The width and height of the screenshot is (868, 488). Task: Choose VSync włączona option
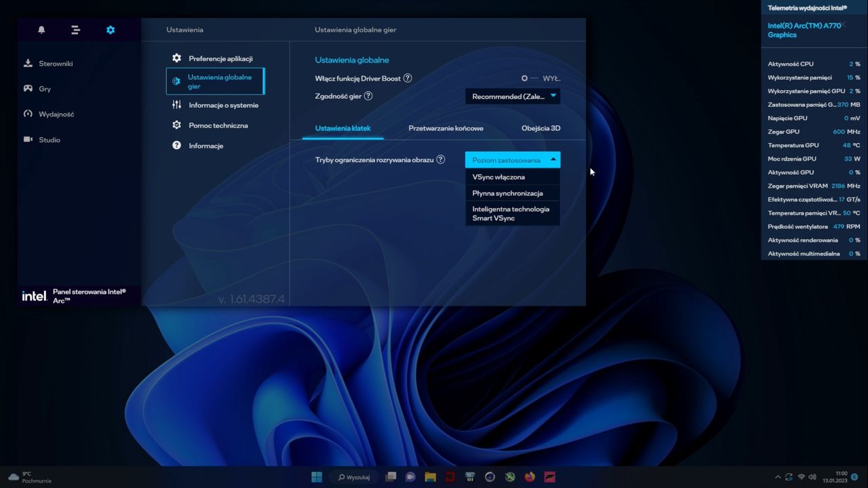[513, 177]
